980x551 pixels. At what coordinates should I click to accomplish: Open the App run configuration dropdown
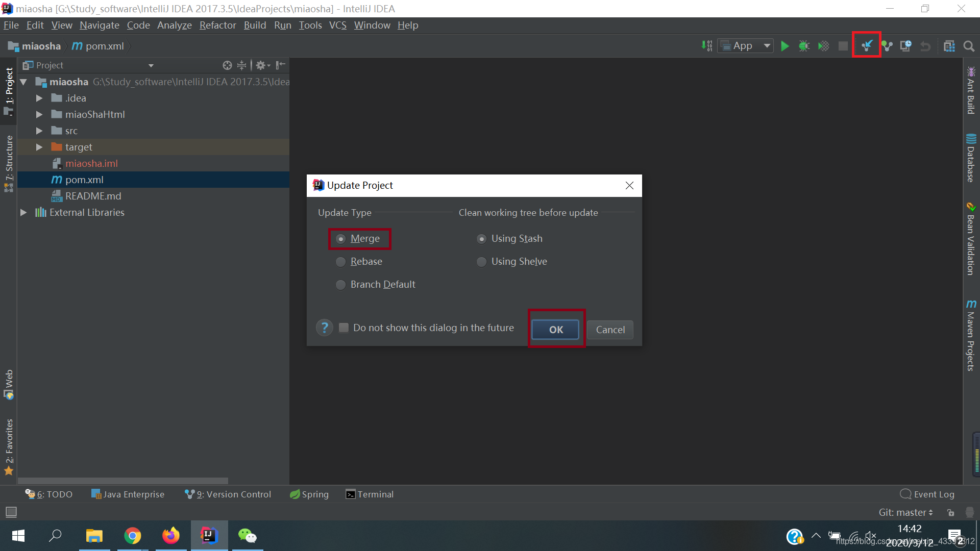746,46
